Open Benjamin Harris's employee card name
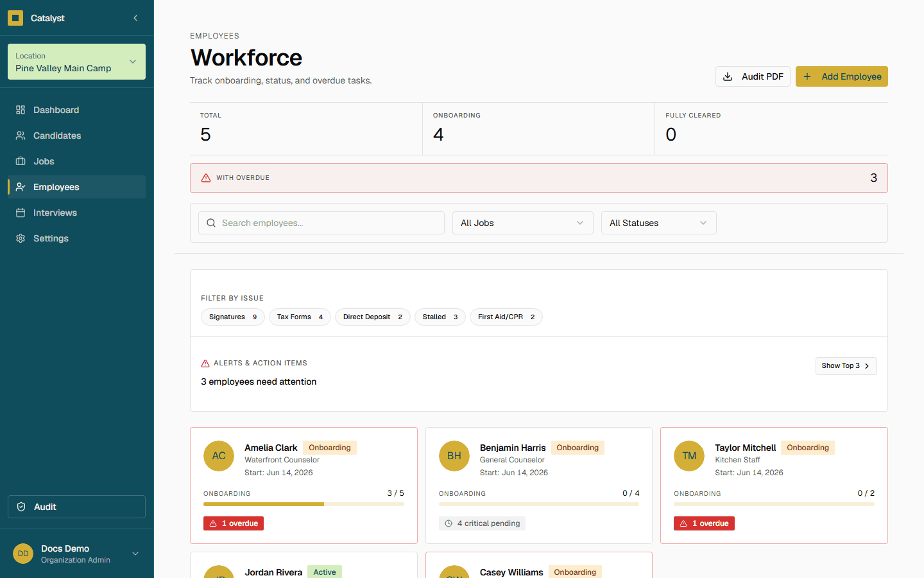924x578 pixels. point(513,448)
